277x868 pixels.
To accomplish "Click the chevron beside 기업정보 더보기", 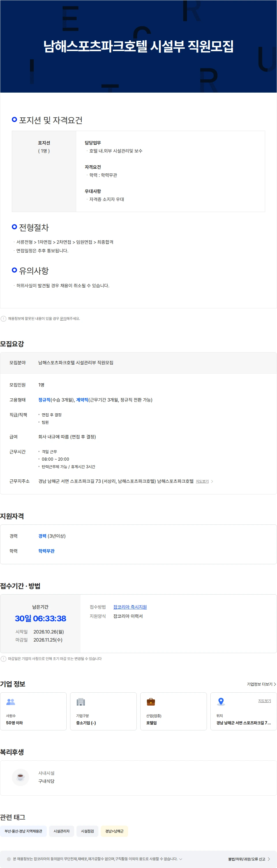I will (275, 684).
